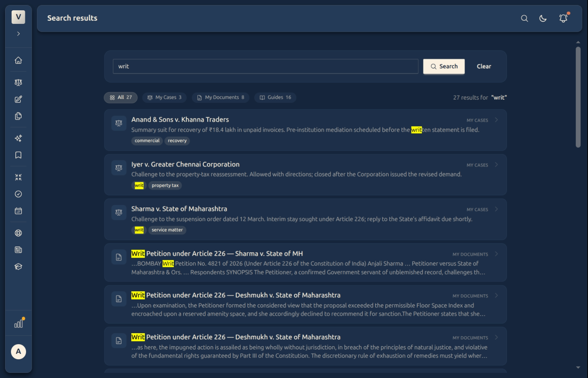
Task: Open the lifebuoy help icon in the sidebar
Action: pyautogui.click(x=18, y=233)
